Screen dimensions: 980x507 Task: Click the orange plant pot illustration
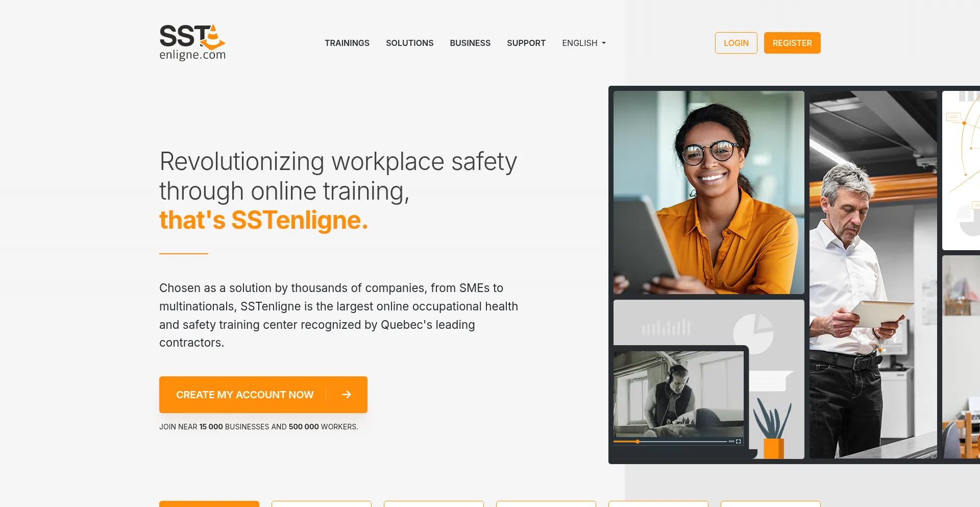click(774, 448)
